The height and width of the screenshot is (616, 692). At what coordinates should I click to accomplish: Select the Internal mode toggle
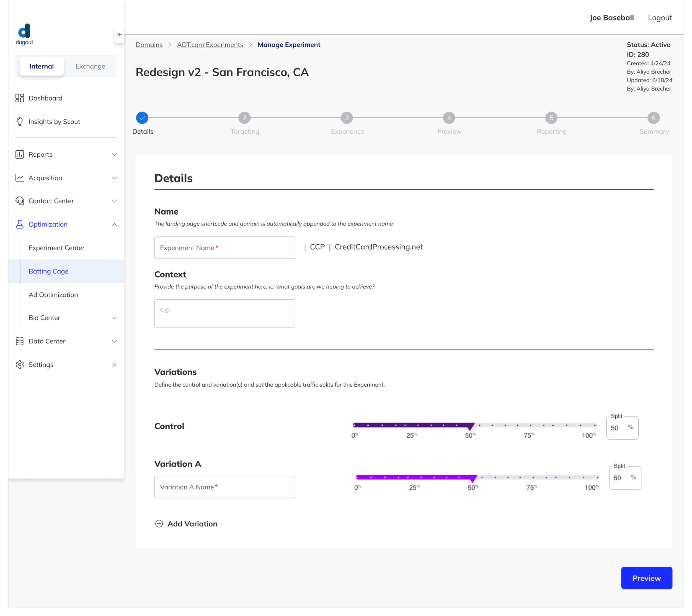41,66
